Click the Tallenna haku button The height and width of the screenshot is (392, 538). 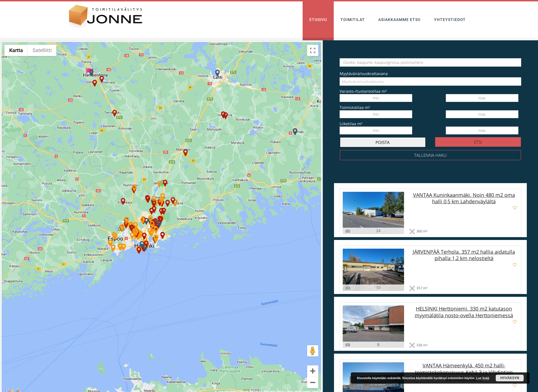coord(430,155)
